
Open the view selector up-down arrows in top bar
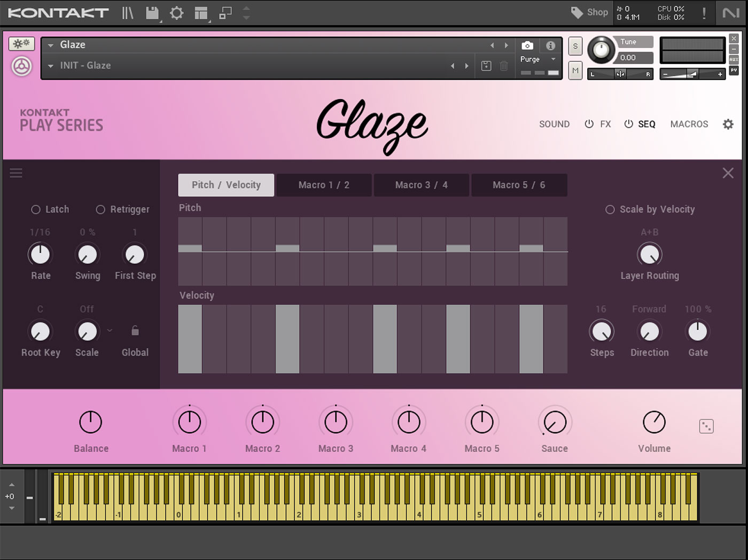click(246, 13)
